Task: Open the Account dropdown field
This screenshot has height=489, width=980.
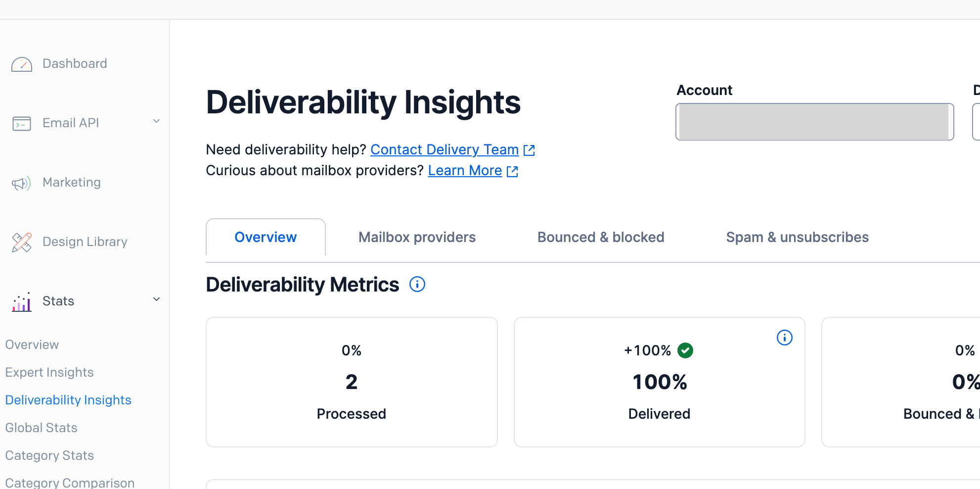Action: point(814,122)
